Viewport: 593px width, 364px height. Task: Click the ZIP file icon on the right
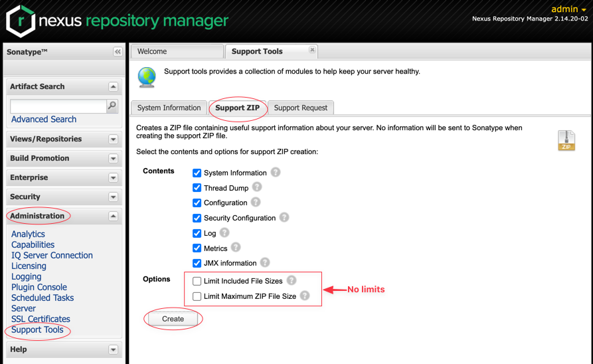tap(566, 140)
